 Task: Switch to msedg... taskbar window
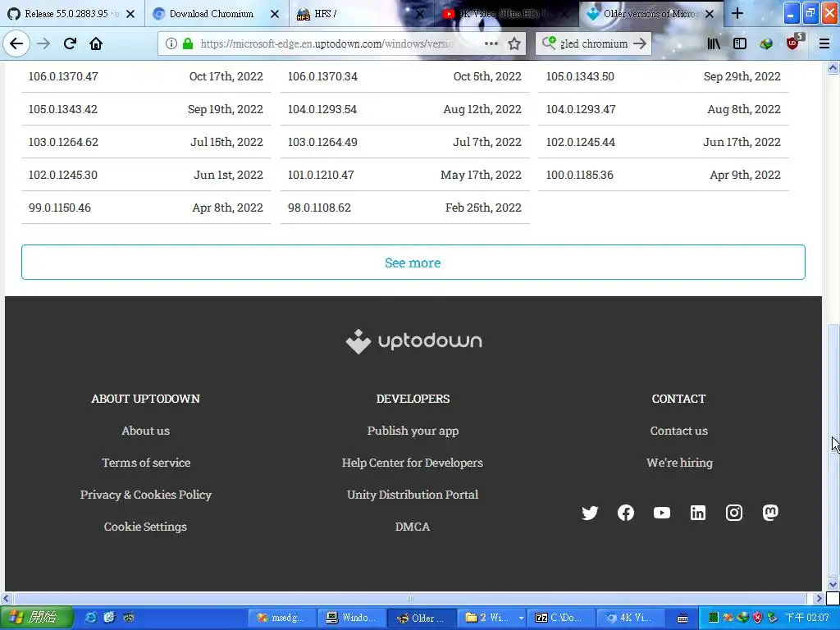point(282,618)
